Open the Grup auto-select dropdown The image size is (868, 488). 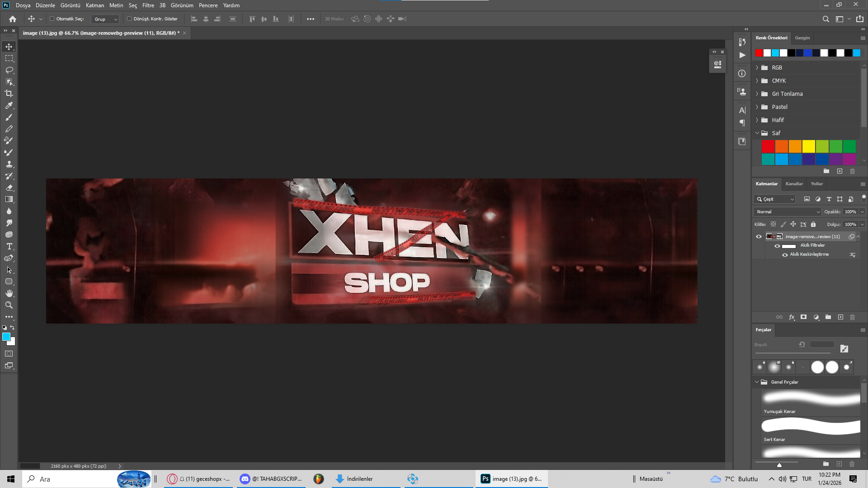click(105, 19)
